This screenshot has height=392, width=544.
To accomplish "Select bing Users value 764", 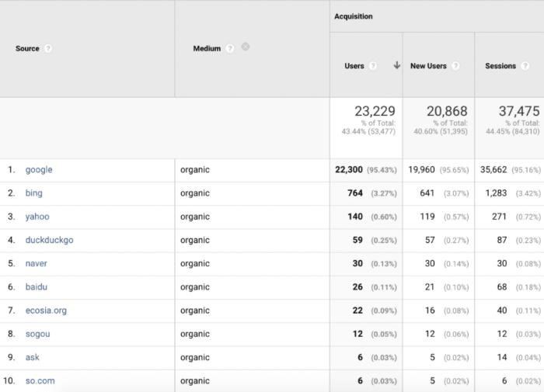I will pyautogui.click(x=355, y=193).
